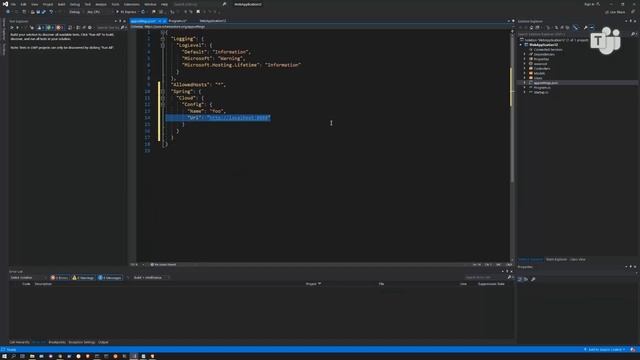Open the Build menu
This screenshot has height=360, width=640.
pyautogui.click(x=61, y=4)
